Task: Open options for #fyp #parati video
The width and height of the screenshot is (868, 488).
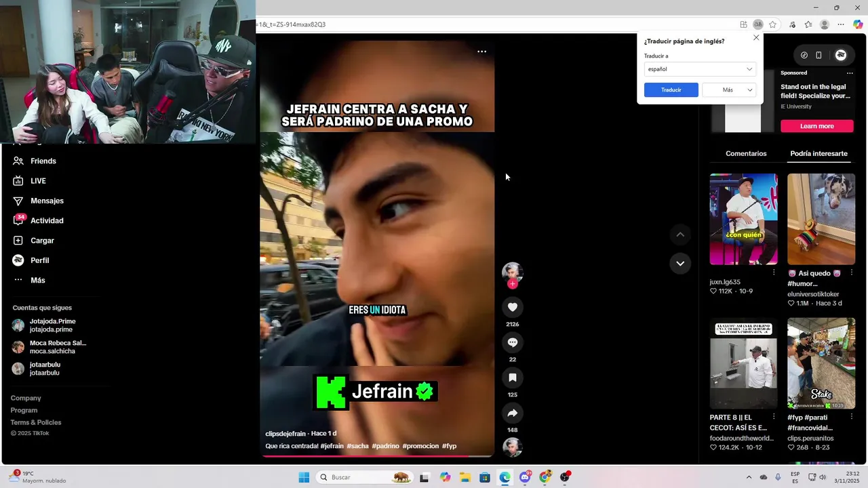Action: click(852, 417)
